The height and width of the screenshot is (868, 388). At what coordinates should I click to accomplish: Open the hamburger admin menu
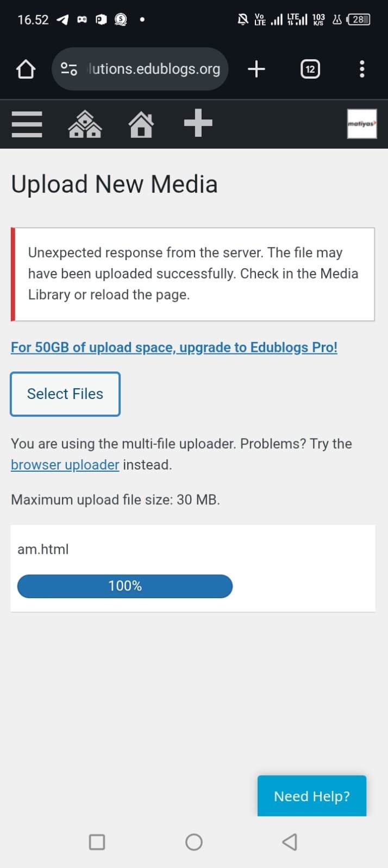(x=27, y=124)
